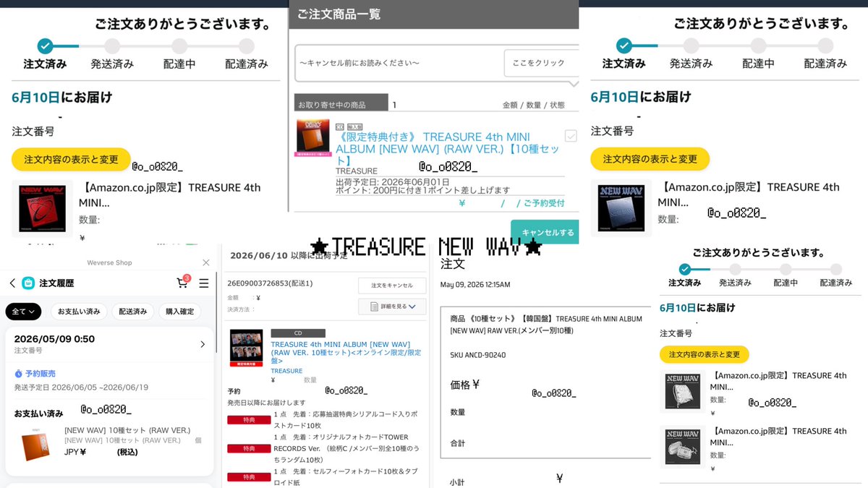Click the 出荷予定日: 2026年06月01日 line
This screenshot has width=868, height=488.
pos(393,181)
